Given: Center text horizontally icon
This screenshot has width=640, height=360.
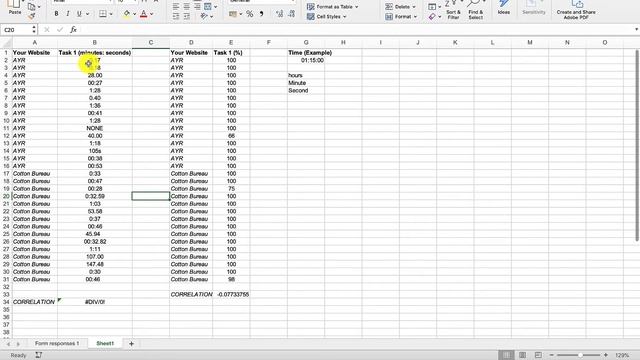Looking at the screenshot, I should 187,7.
